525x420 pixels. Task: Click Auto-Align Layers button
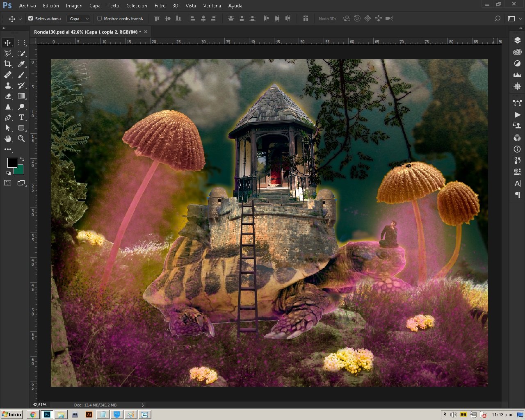click(306, 18)
